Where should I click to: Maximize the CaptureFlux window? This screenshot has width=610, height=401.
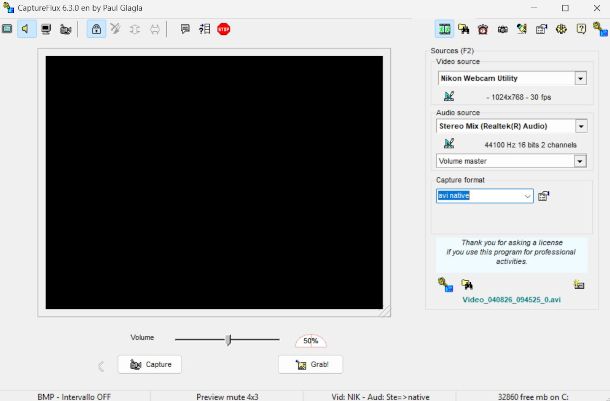565,8
